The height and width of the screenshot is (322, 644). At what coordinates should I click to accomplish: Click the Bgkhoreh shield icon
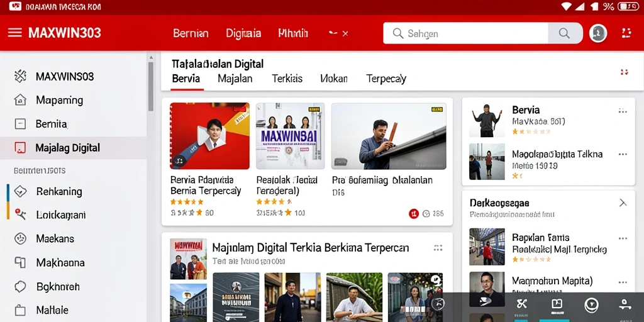point(20,286)
